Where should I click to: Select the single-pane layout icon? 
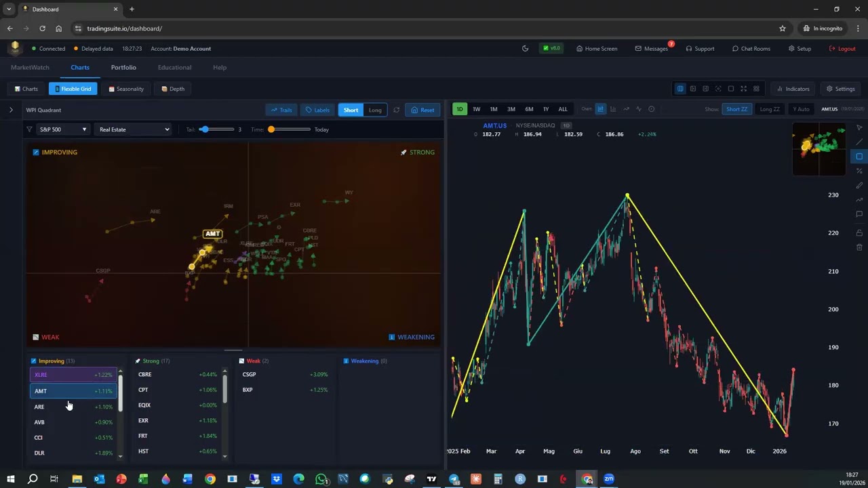click(731, 89)
